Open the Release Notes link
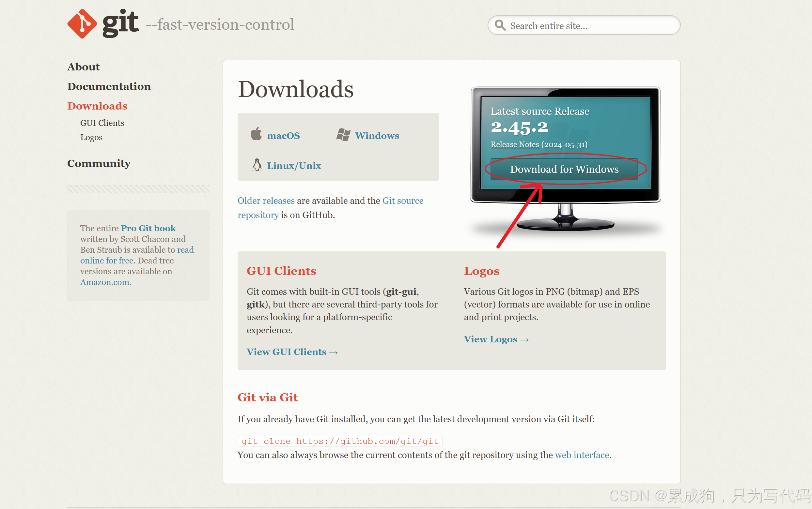The height and width of the screenshot is (509, 812). pos(515,144)
